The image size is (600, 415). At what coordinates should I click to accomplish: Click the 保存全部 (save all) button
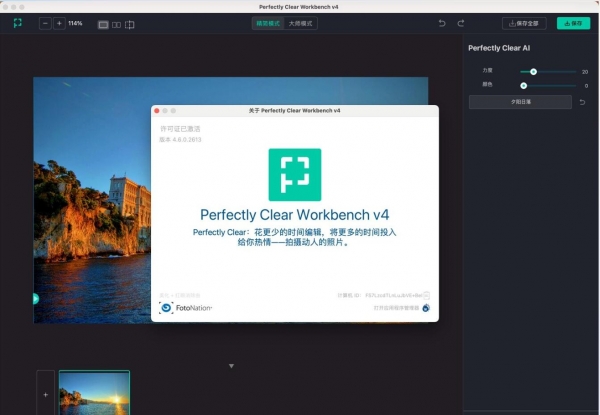tap(524, 23)
